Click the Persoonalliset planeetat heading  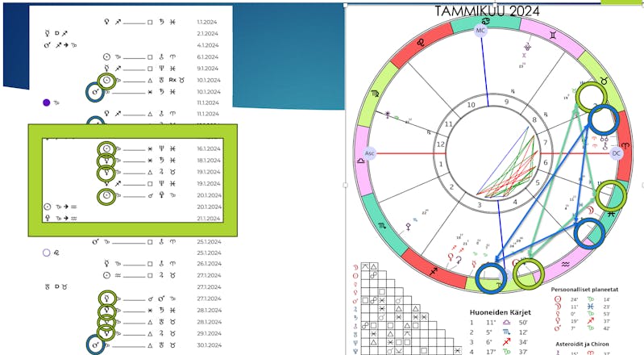coord(595,289)
